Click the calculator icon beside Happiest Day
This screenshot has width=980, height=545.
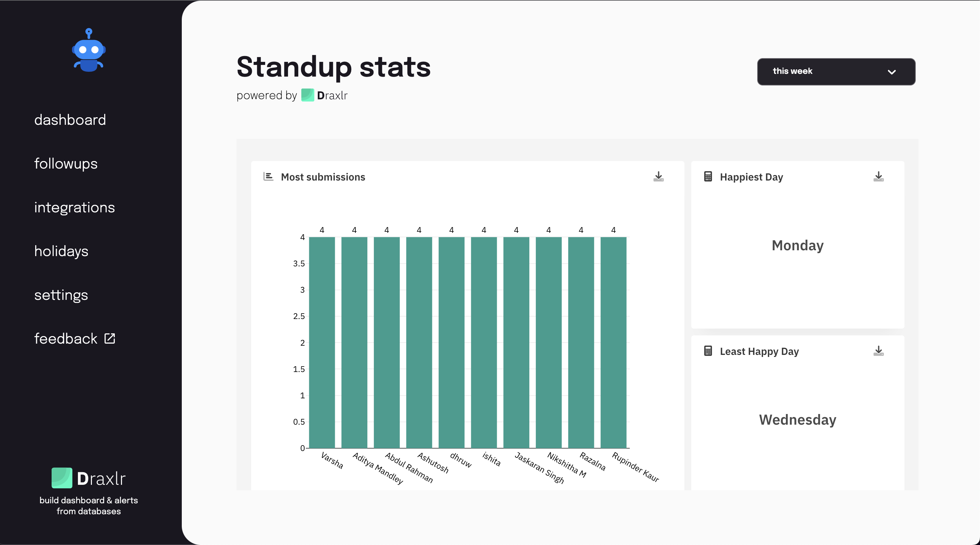[x=708, y=176]
